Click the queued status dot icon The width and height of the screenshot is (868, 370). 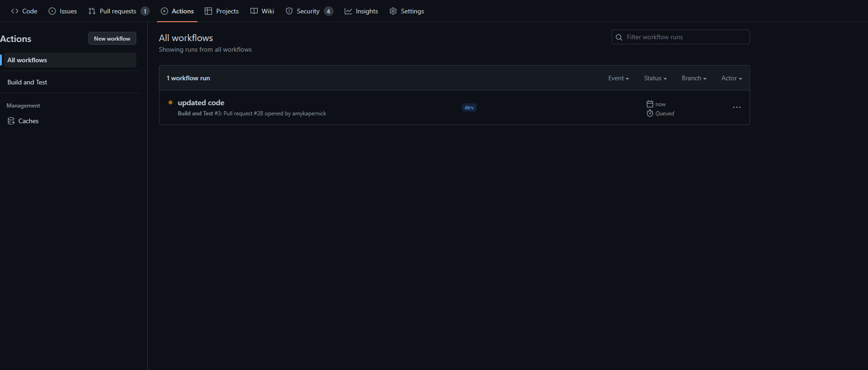pyautogui.click(x=170, y=102)
